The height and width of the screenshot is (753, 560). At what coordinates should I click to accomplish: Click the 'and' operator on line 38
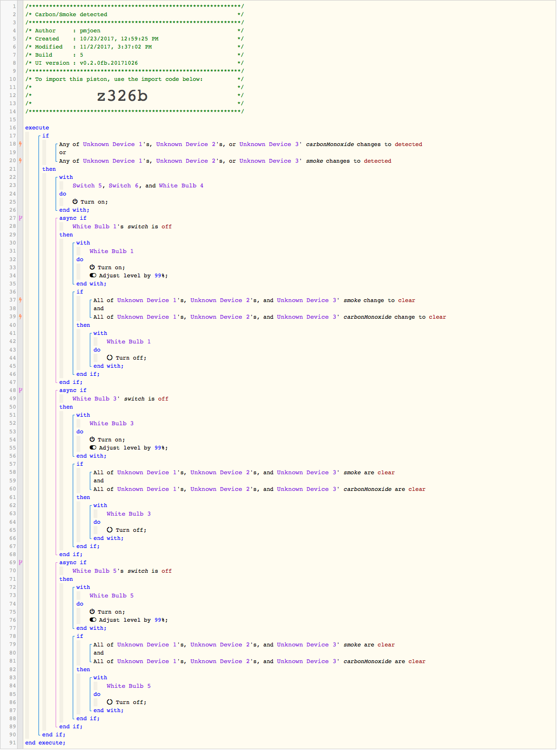pyautogui.click(x=98, y=308)
